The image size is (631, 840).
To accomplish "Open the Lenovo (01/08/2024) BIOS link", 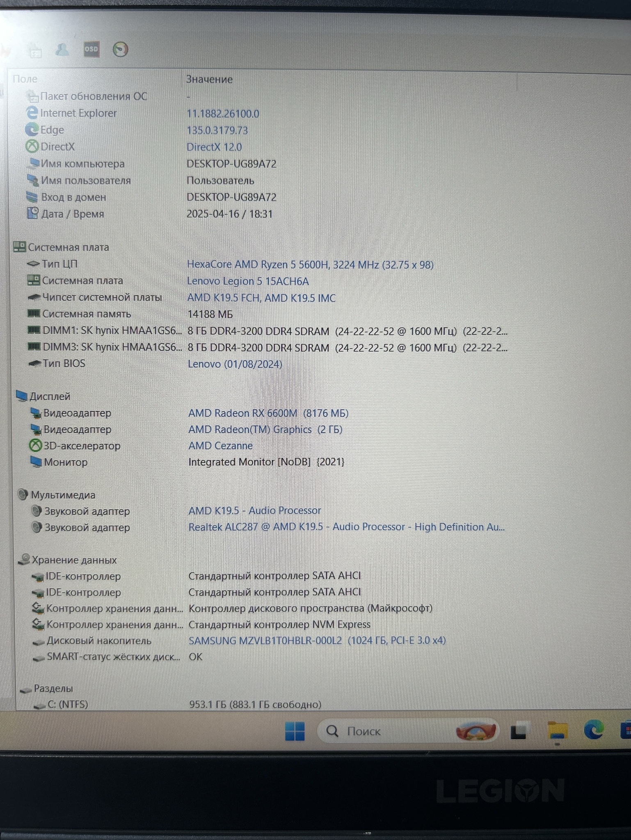I will (235, 364).
